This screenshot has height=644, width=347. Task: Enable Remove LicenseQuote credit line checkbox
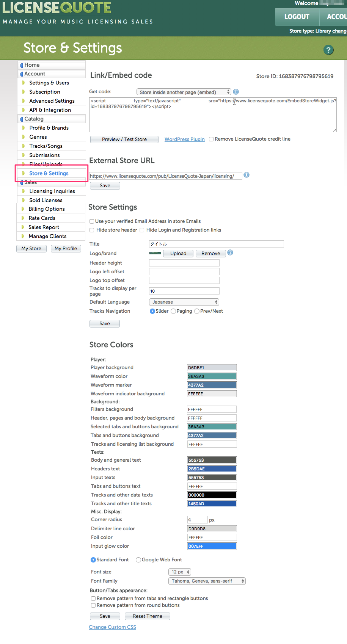point(211,139)
